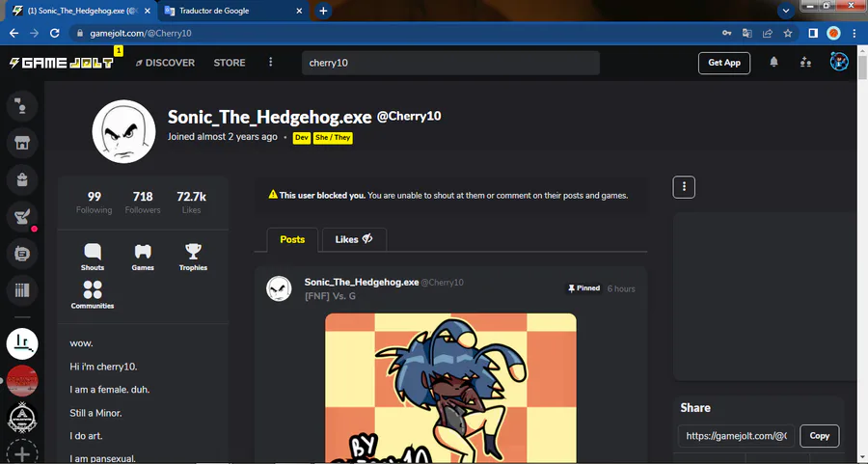Open the quests icon with red dot
Viewport: 868px width, 464px height.
click(x=22, y=216)
